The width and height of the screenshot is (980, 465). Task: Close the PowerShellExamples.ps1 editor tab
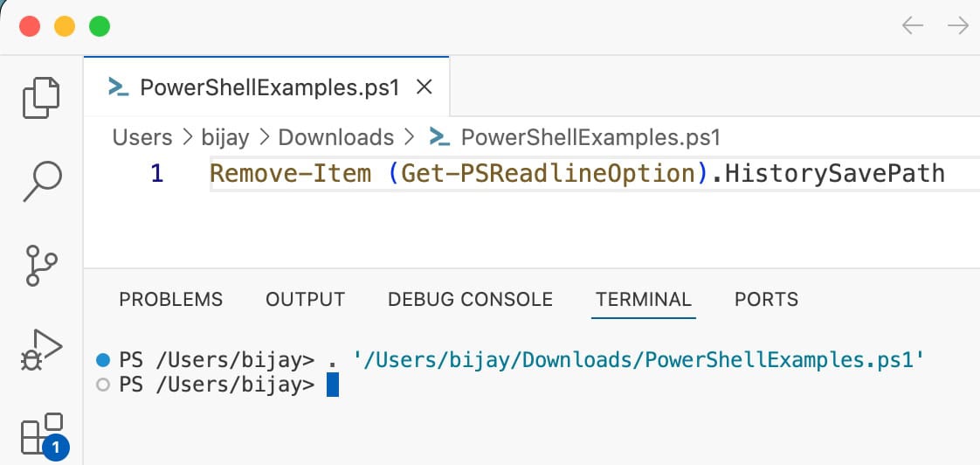tap(424, 87)
